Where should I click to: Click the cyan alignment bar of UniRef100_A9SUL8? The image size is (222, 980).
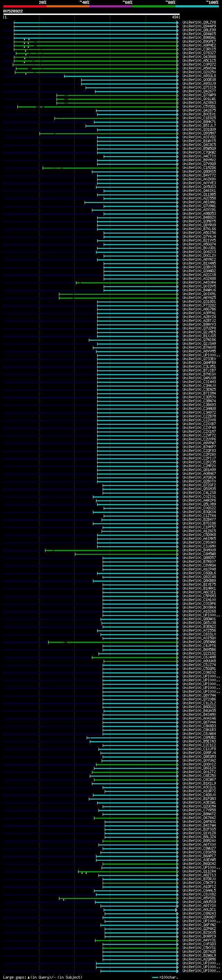coord(121,76)
